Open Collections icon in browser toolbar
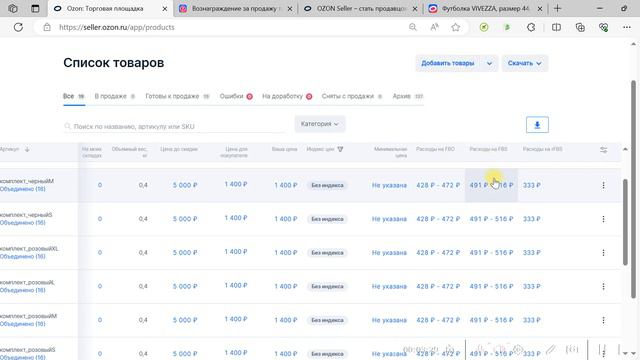 (x=580, y=27)
